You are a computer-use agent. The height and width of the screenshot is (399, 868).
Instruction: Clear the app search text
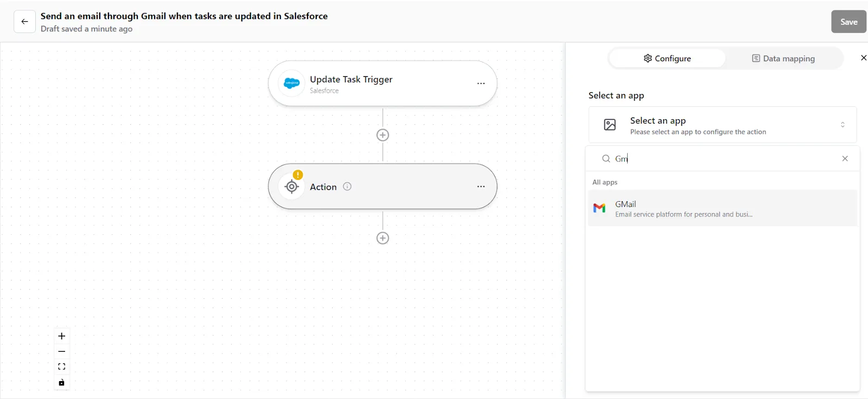click(845, 158)
